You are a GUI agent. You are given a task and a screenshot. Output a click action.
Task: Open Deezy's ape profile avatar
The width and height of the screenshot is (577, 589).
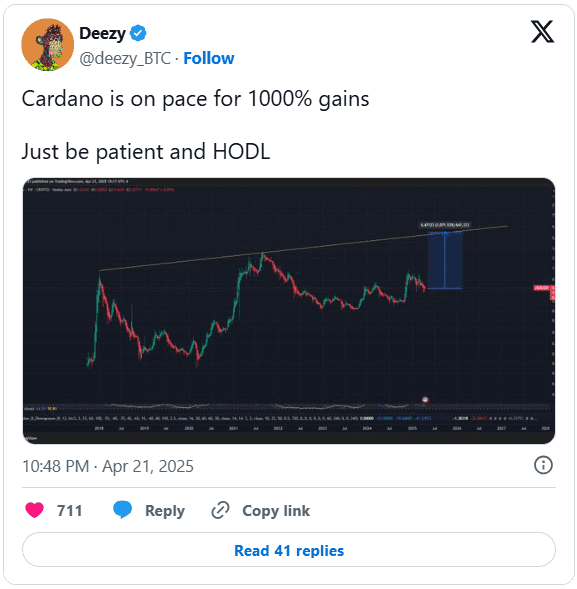click(47, 44)
